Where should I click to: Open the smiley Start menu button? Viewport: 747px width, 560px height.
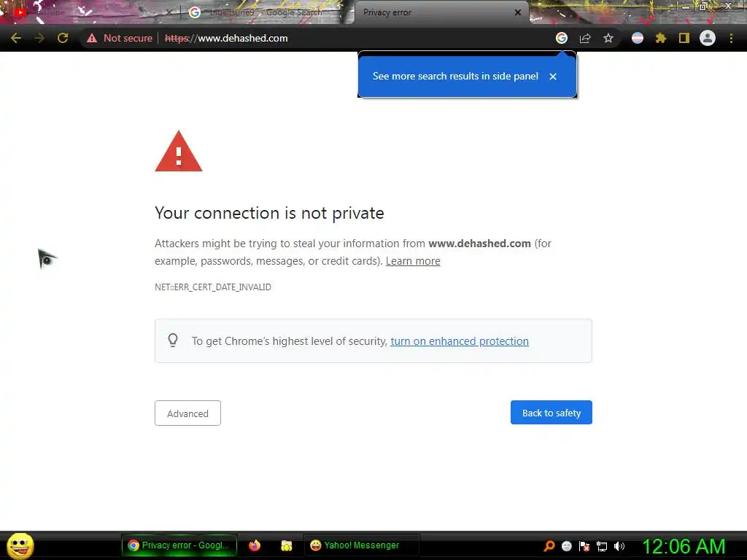click(x=20, y=545)
